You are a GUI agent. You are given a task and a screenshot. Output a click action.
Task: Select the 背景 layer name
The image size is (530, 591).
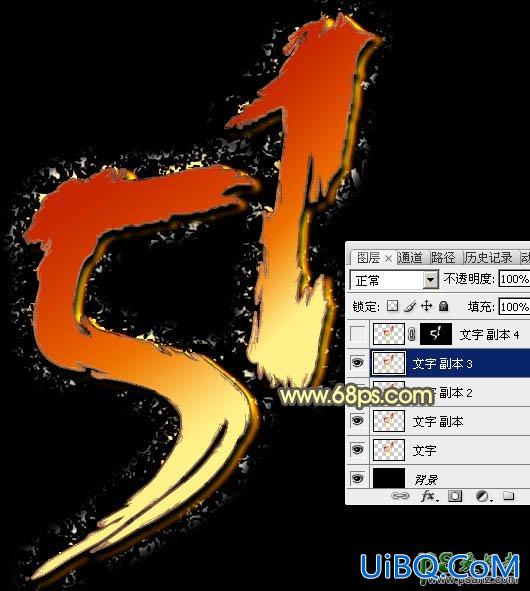click(x=426, y=479)
